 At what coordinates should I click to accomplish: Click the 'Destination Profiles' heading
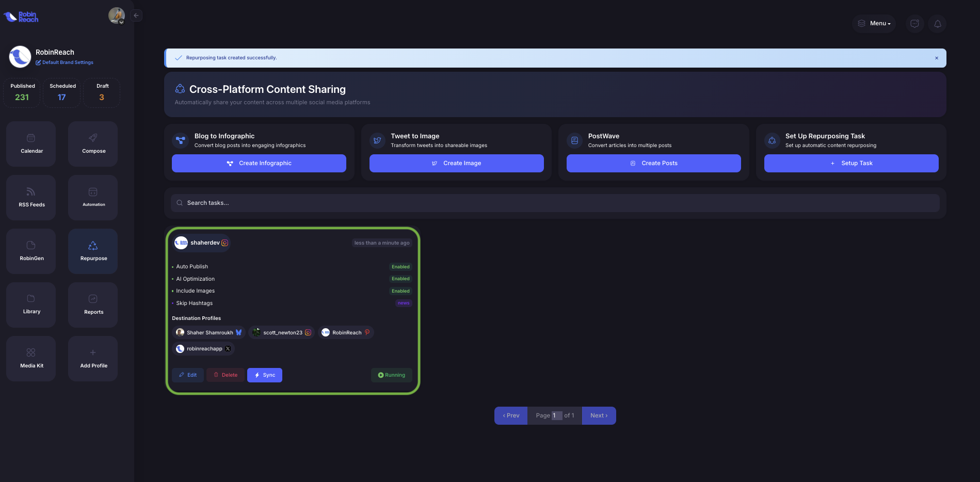click(196, 318)
